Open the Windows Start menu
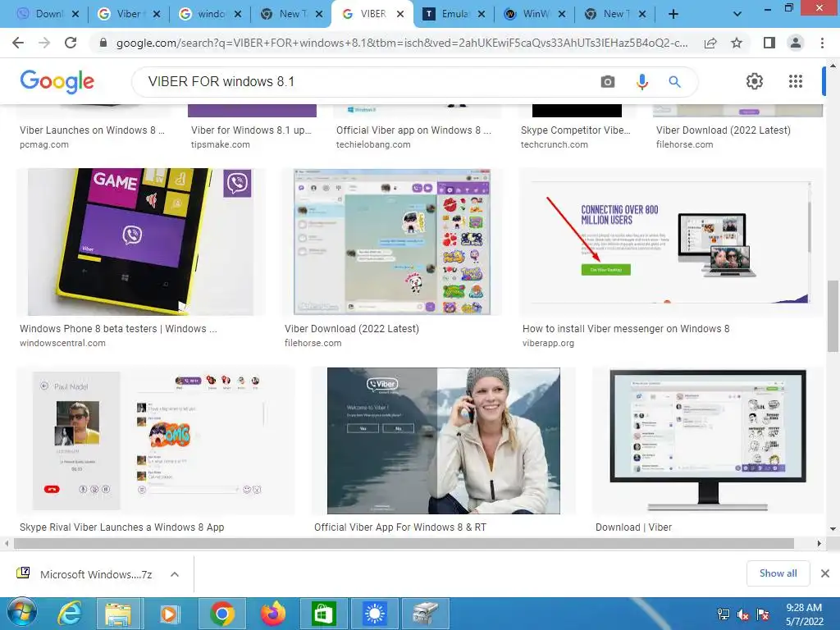840x630 pixels. click(21, 614)
